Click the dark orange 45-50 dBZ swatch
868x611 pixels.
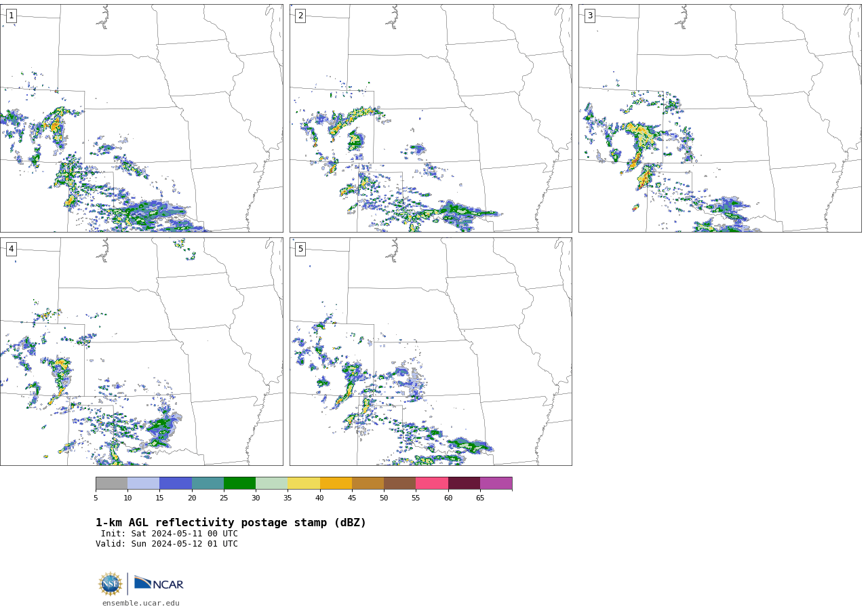click(368, 483)
